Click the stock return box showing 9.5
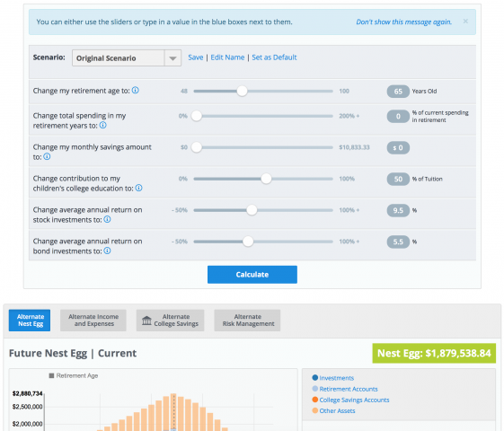Screen dimensions: 504x431 coord(398,210)
